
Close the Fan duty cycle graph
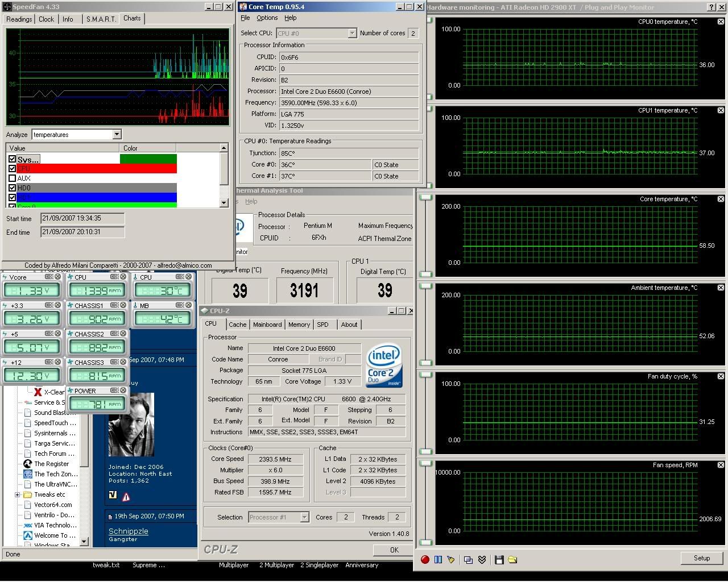pyautogui.click(x=721, y=376)
